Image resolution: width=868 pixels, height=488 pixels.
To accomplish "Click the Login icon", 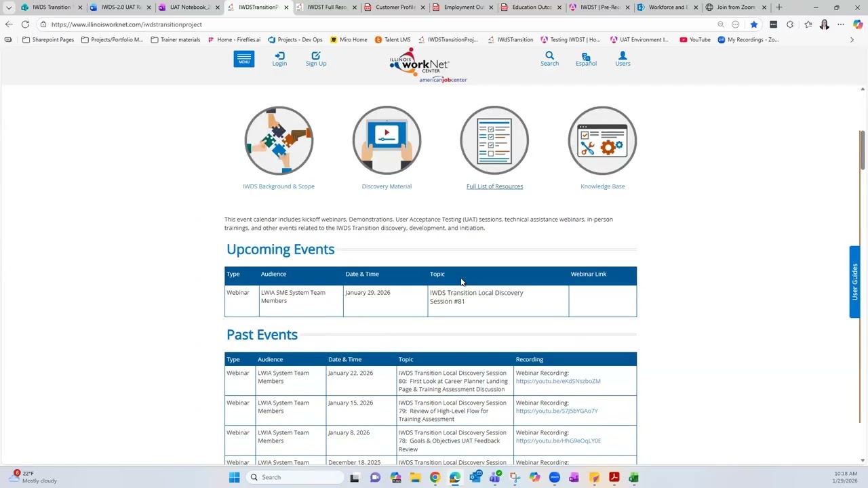I will [x=279, y=59].
